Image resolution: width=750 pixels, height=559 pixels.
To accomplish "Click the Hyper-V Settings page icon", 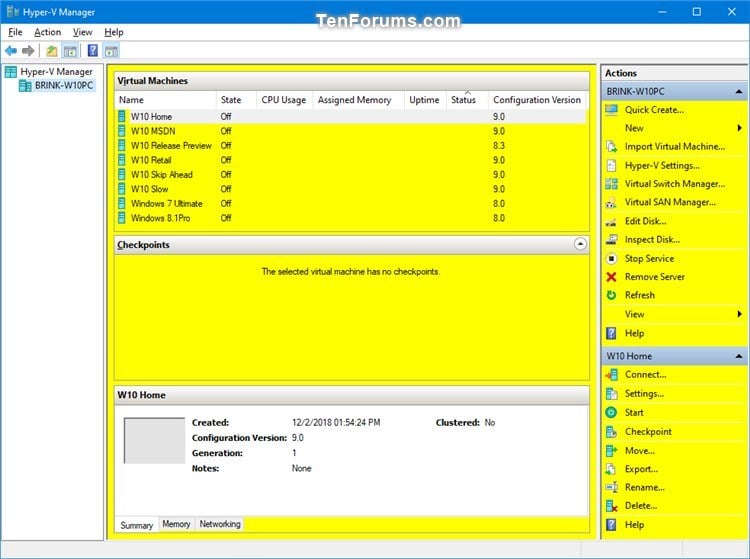I will click(x=611, y=165).
